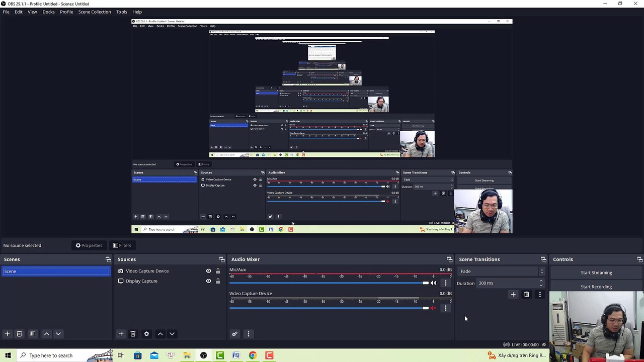Viewport: 644px width, 362px height.
Task: Open Task View in taskbar
Action: (121, 355)
